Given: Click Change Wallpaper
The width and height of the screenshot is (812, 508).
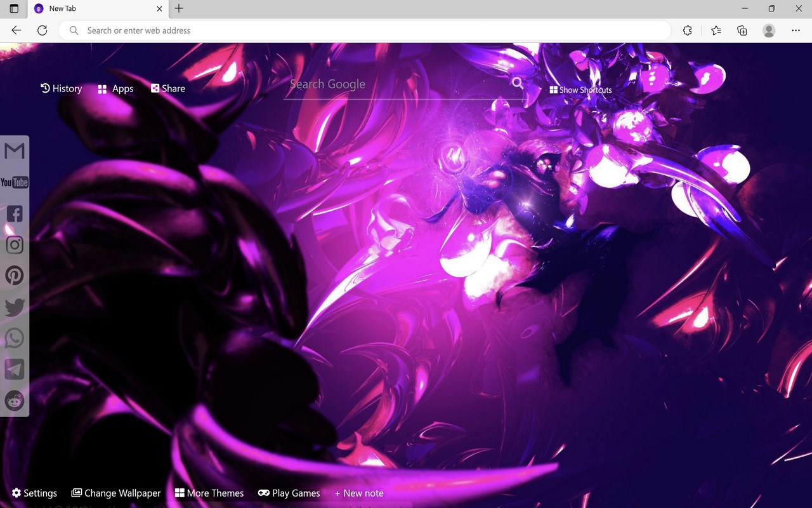Looking at the screenshot, I should click(x=116, y=493).
